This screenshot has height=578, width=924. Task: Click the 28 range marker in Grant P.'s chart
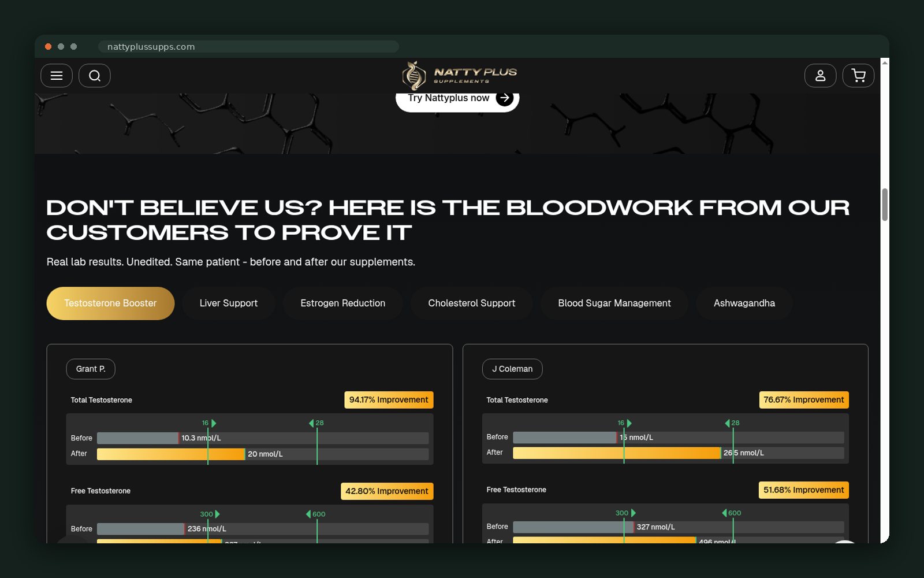point(316,423)
